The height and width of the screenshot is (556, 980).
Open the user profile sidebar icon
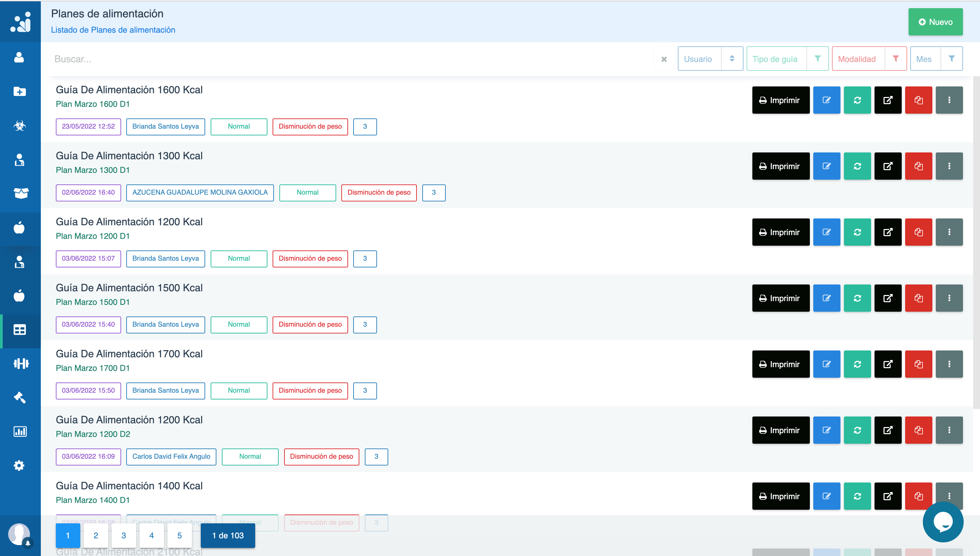point(19,57)
